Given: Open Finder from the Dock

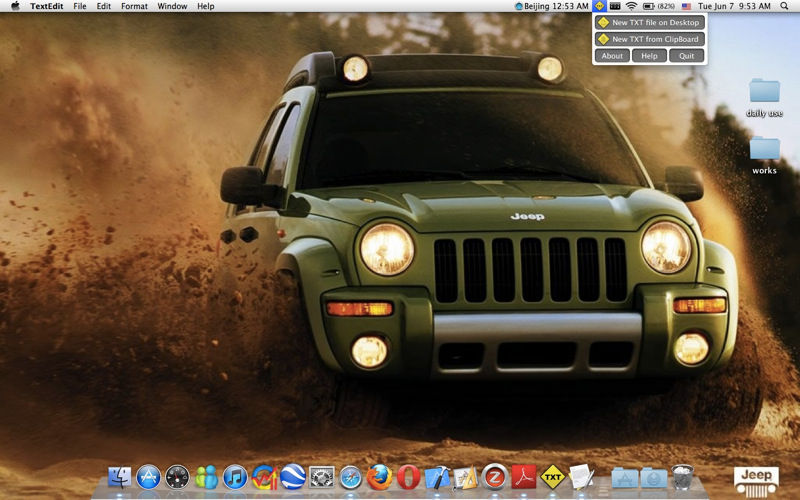Looking at the screenshot, I should coord(119,478).
